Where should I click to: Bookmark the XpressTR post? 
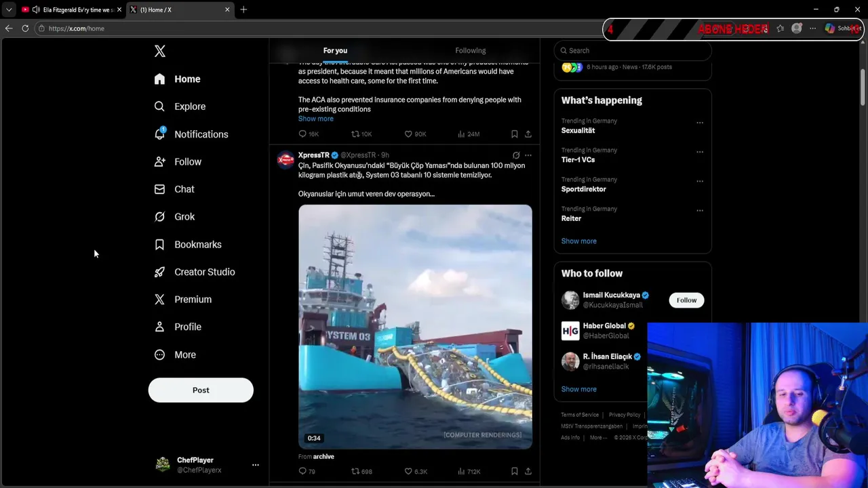point(515,471)
